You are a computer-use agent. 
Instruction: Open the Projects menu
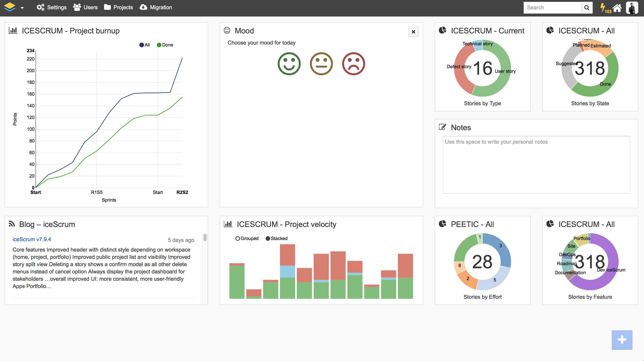click(x=118, y=7)
